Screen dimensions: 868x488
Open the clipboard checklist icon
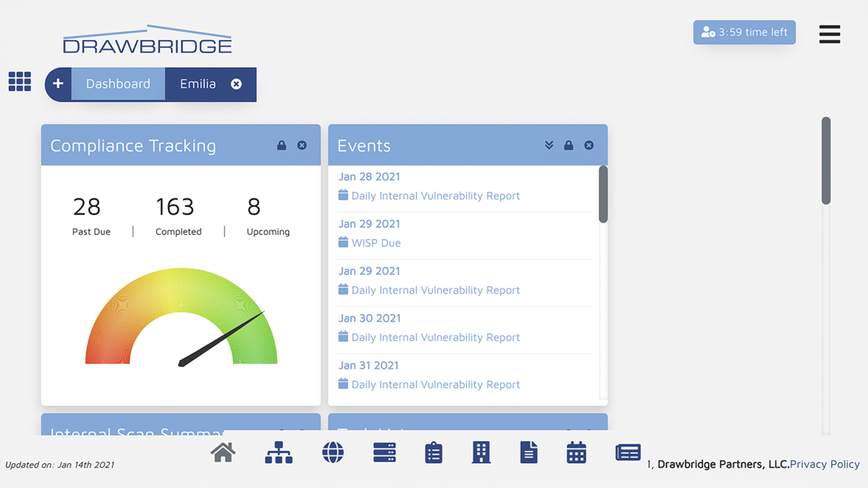pos(433,452)
